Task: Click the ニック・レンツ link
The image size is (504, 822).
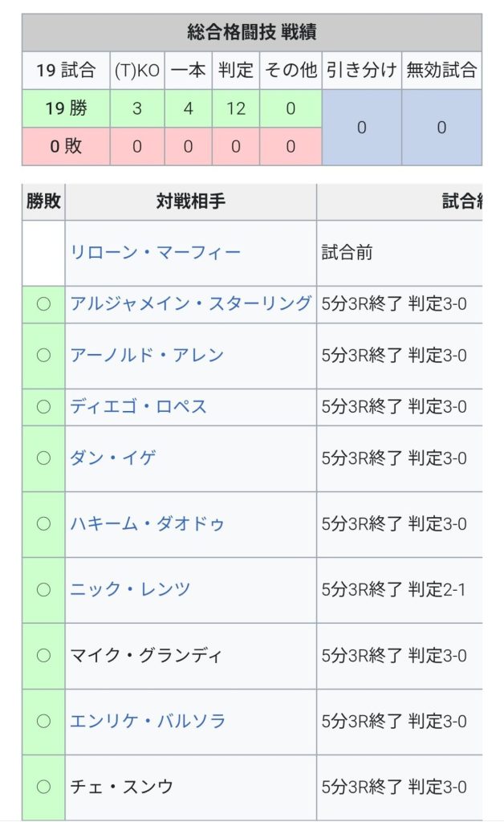Action: point(130,589)
